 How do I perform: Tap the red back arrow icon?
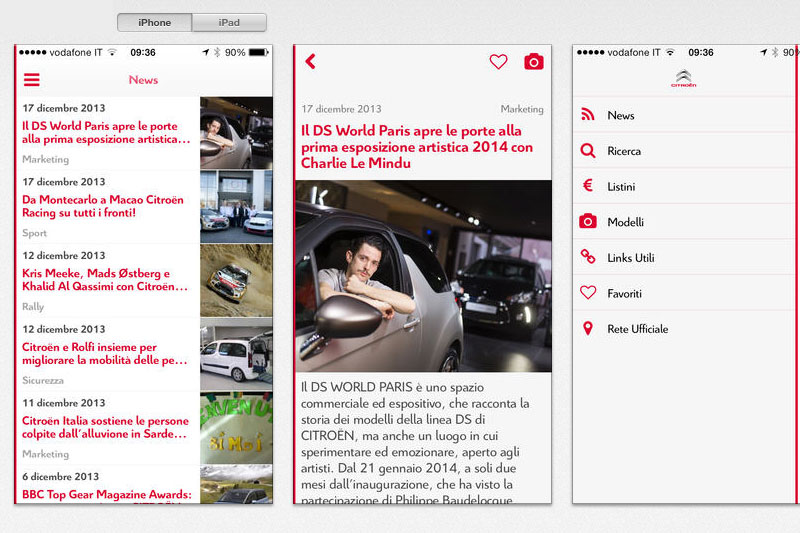click(x=310, y=62)
